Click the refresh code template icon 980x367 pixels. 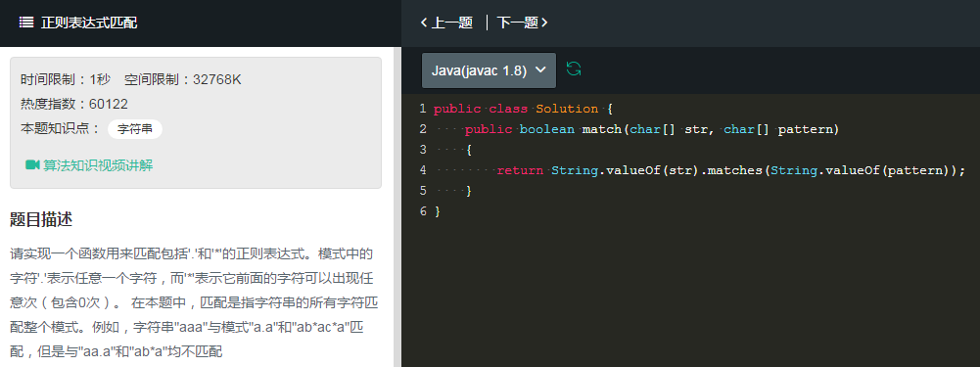click(x=573, y=69)
